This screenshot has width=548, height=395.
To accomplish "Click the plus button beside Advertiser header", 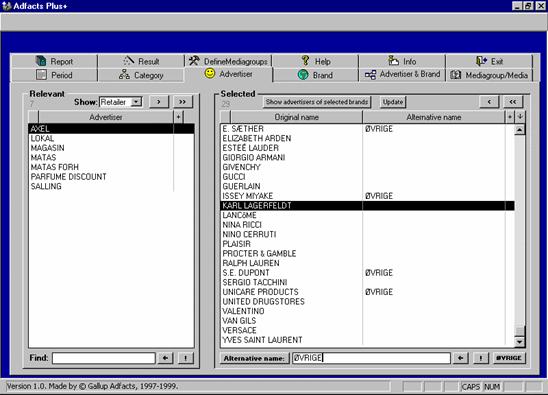I will (x=178, y=117).
